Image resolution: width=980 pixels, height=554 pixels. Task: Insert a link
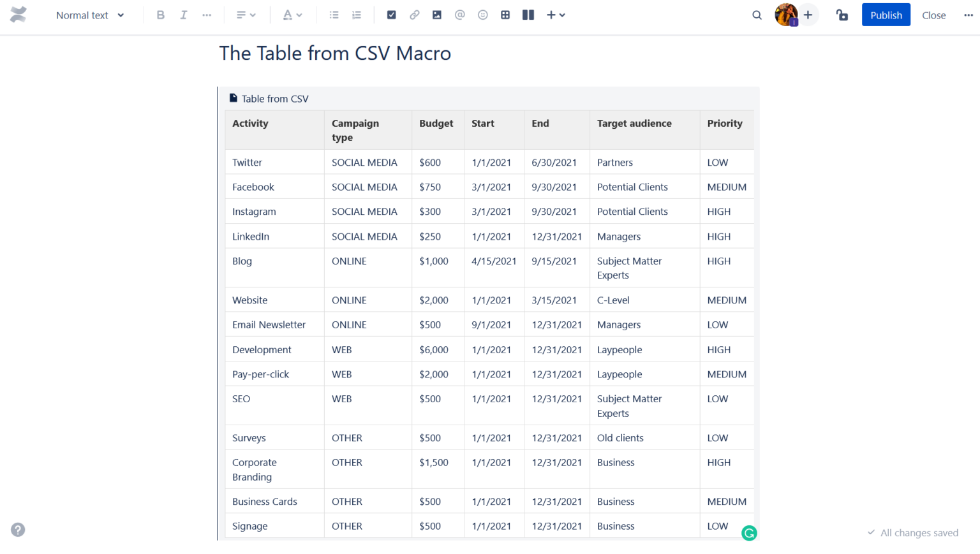coord(414,15)
